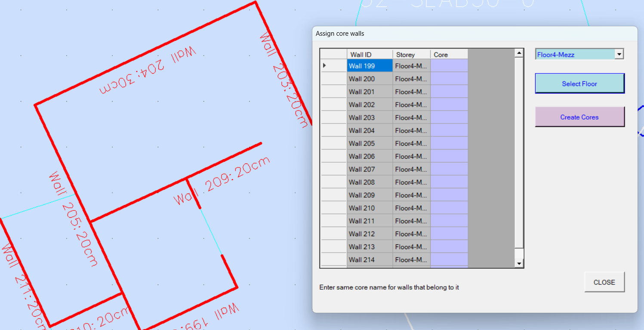Select the Wall 204 cell

(x=370, y=130)
